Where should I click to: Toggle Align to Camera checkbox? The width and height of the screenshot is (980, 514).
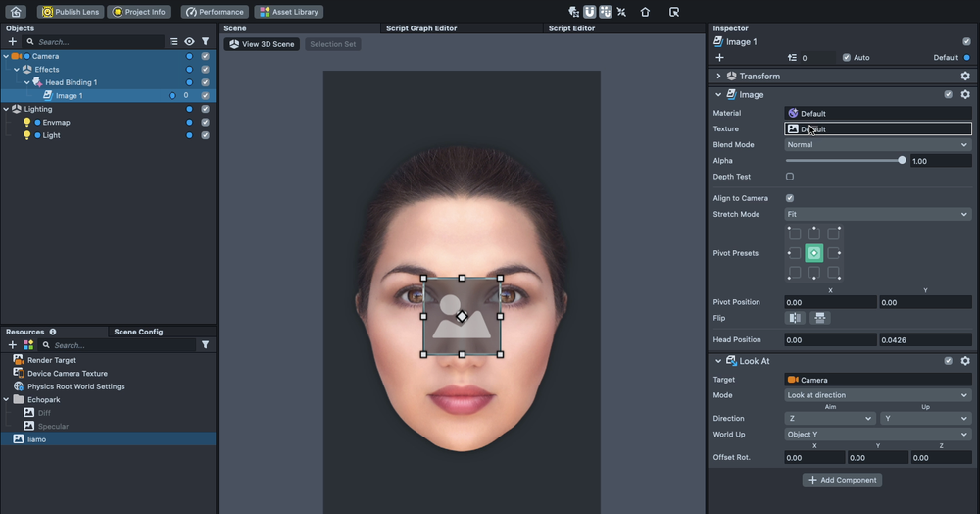pyautogui.click(x=790, y=198)
